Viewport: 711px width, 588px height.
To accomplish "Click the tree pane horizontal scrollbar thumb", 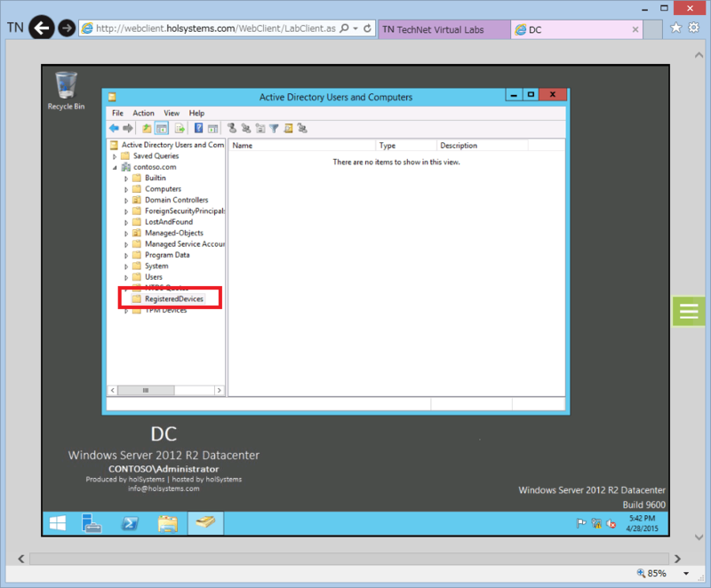I will (x=146, y=391).
